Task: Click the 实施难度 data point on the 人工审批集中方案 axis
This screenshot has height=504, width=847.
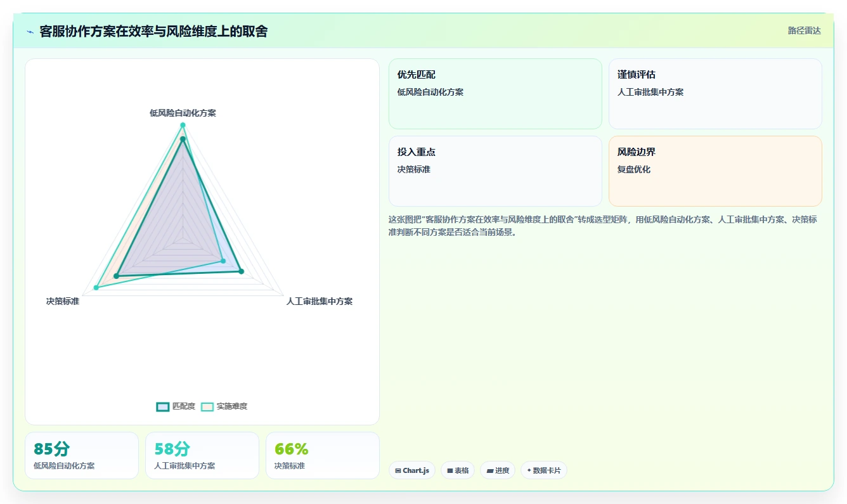Action: tap(223, 261)
